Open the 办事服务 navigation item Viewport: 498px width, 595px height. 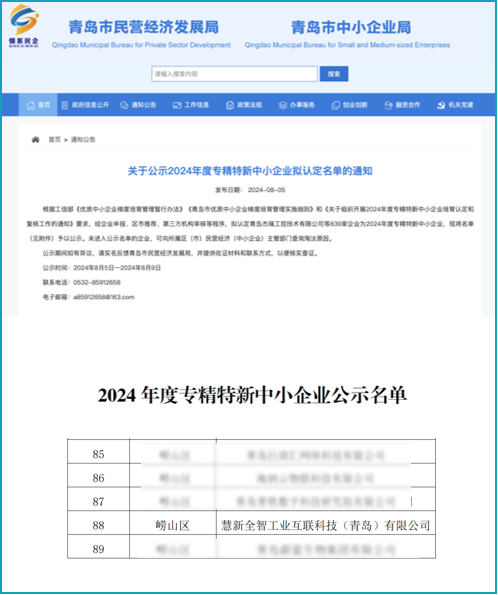coord(297,105)
